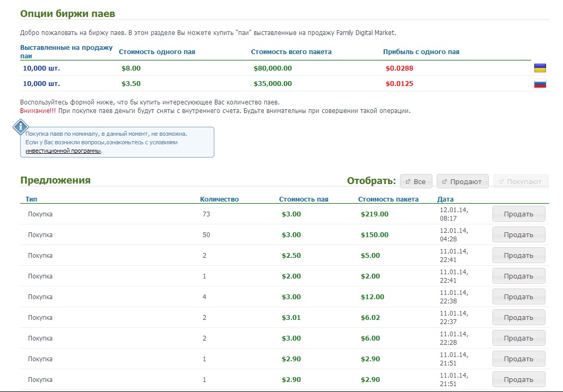
Task: Click the $2.50 share price cell
Action: coord(291,255)
